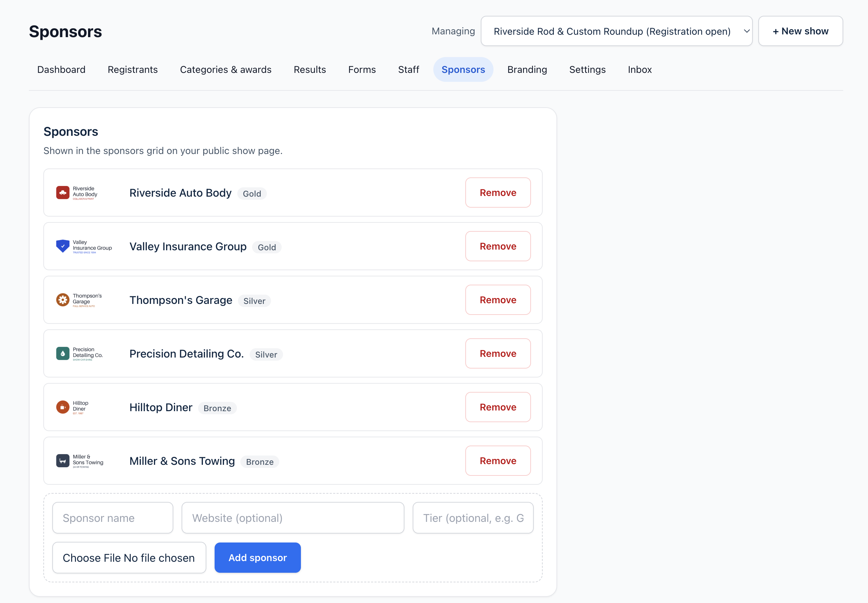
Task: Remove Hilltop Diner sponsor
Action: coord(498,407)
